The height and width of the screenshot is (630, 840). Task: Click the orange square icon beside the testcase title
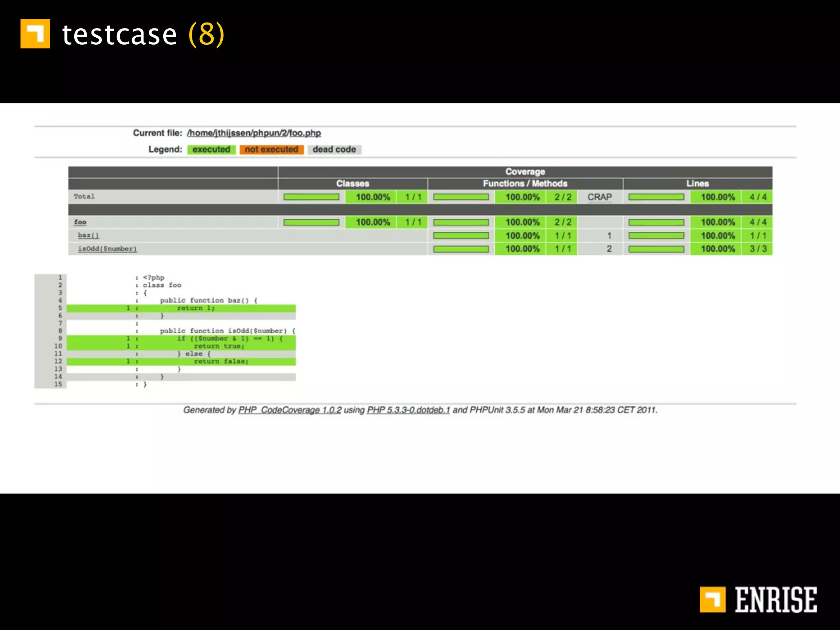[35, 34]
